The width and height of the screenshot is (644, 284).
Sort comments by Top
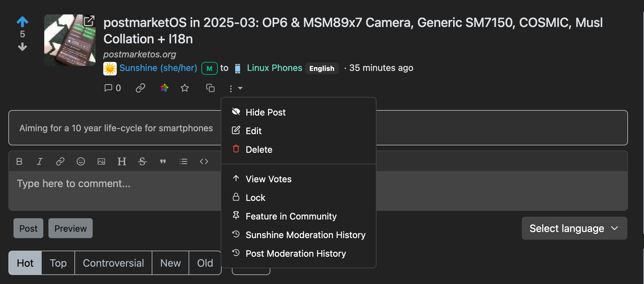pyautogui.click(x=58, y=263)
